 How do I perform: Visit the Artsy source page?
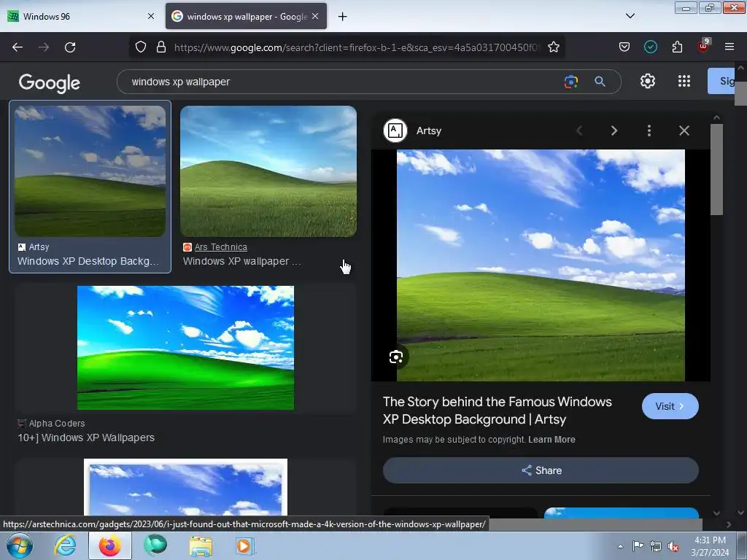[670, 406]
